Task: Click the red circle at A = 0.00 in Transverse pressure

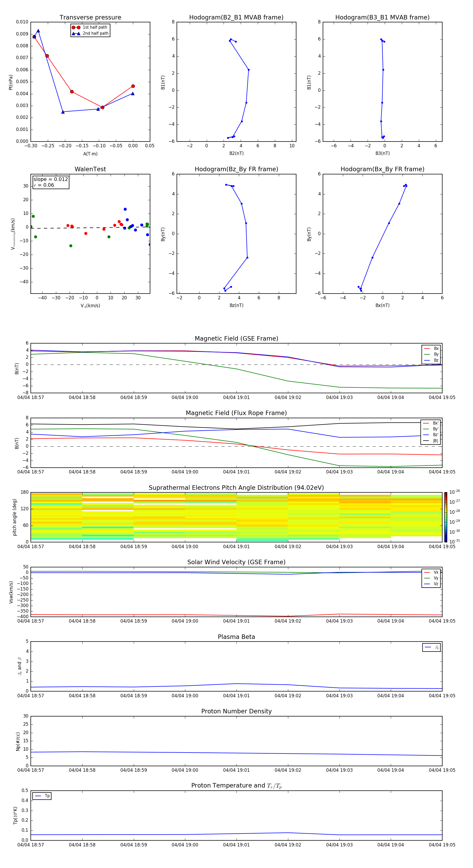Action: click(133, 86)
